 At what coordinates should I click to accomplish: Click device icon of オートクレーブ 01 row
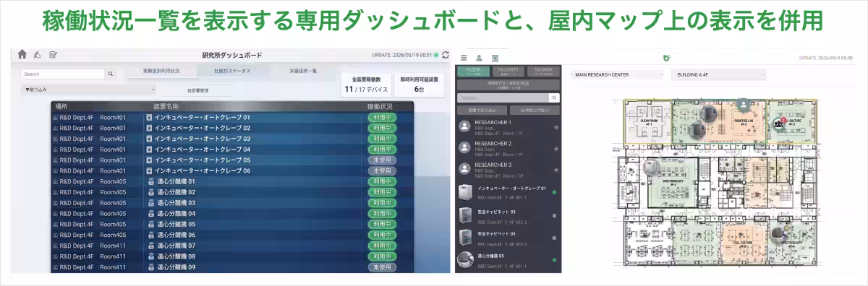pyautogui.click(x=149, y=117)
